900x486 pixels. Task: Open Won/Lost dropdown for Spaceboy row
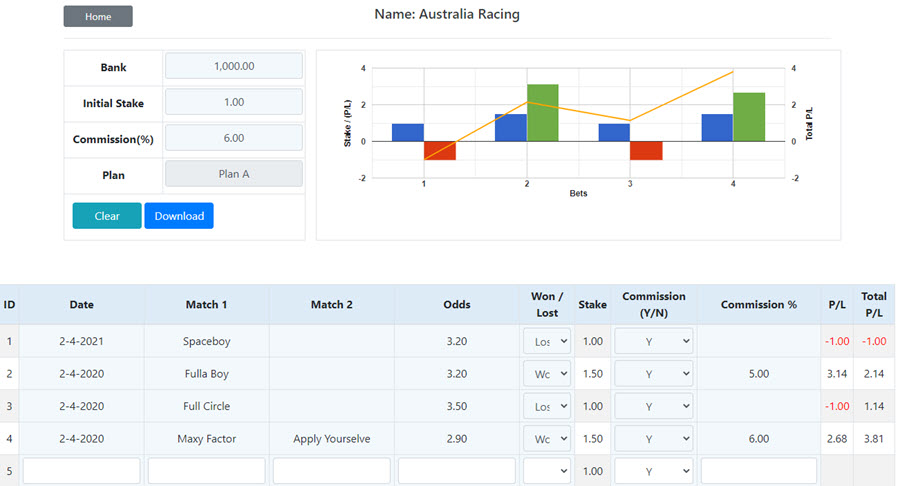[547, 341]
